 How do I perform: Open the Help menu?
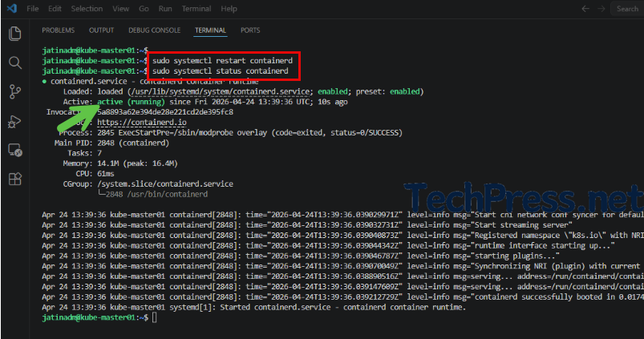coord(229,9)
